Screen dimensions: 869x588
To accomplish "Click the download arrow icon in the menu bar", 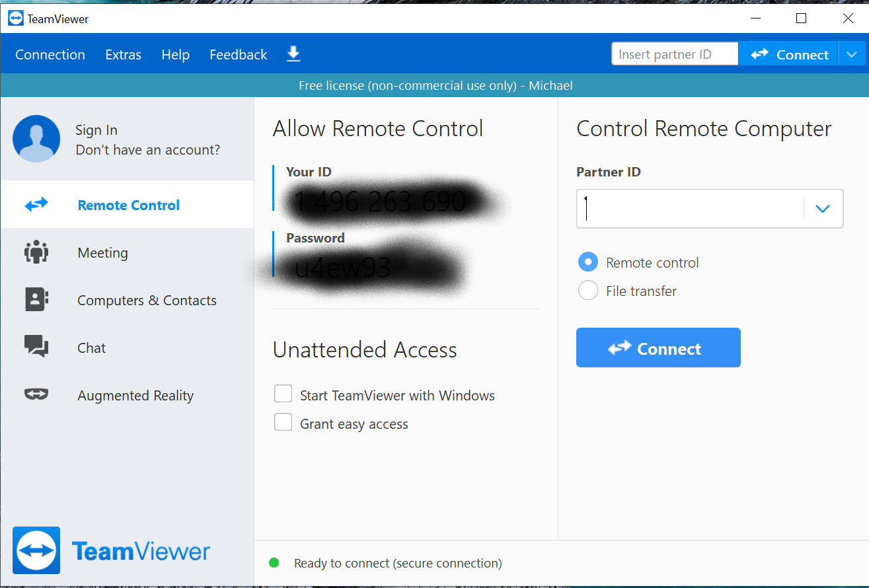I will tap(293, 54).
